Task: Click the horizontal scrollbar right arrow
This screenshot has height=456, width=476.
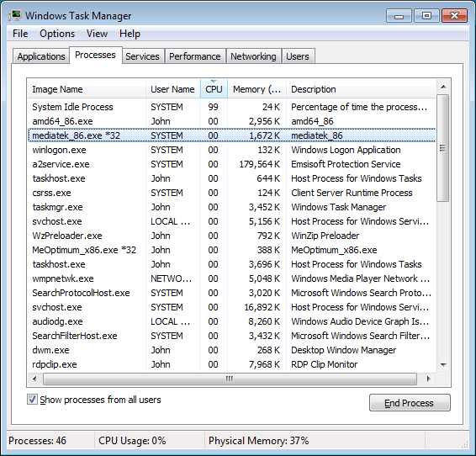Action: click(428, 379)
